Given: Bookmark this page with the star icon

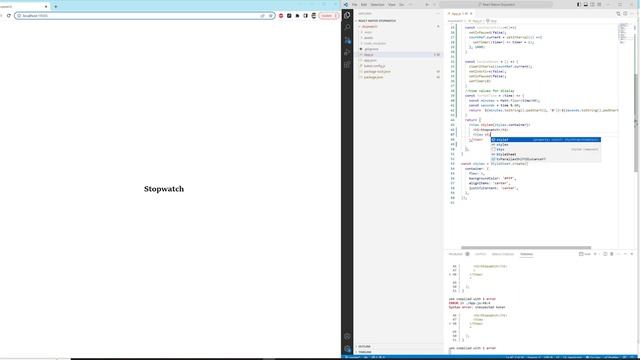Looking at the screenshot, I should click(270, 16).
